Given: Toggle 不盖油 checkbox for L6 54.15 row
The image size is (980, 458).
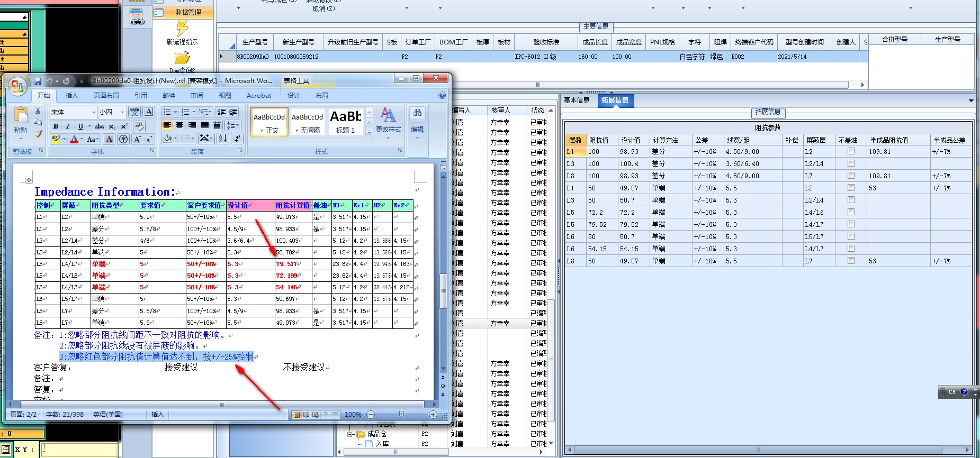Looking at the screenshot, I should pyautogui.click(x=851, y=249).
